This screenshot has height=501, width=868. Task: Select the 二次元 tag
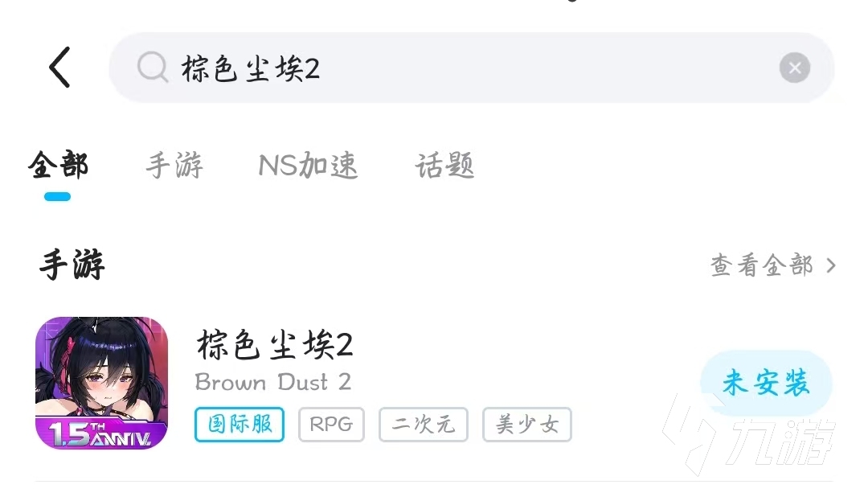[x=424, y=425]
